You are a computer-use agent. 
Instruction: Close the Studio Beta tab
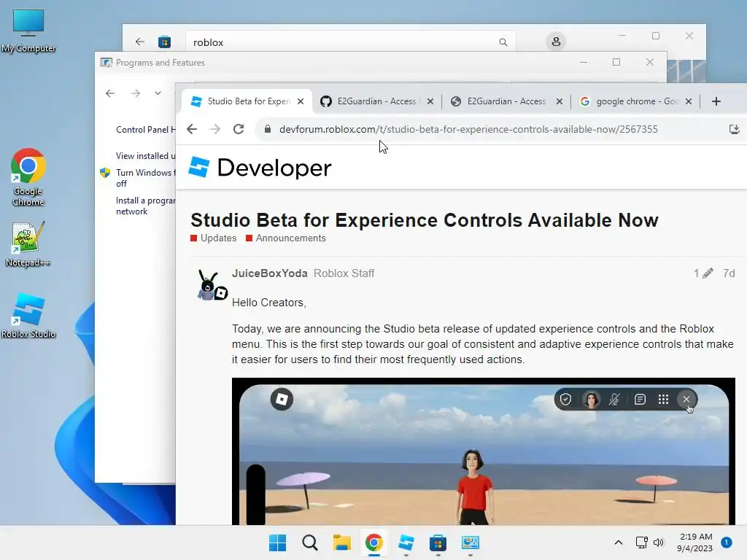[x=301, y=101]
